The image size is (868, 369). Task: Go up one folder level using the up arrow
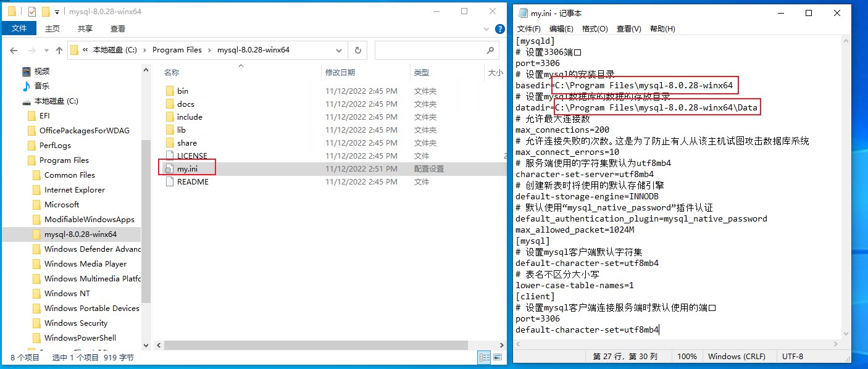click(x=59, y=50)
